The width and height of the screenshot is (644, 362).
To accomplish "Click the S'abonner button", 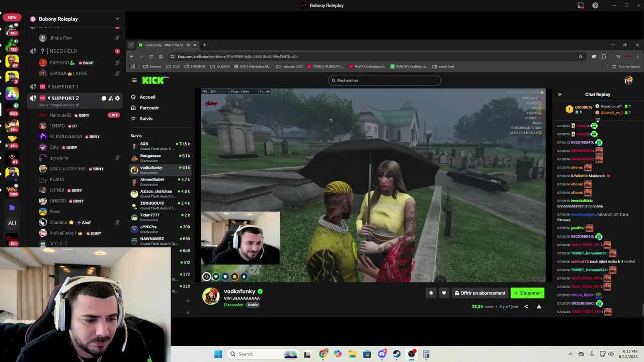I will click(527, 293).
